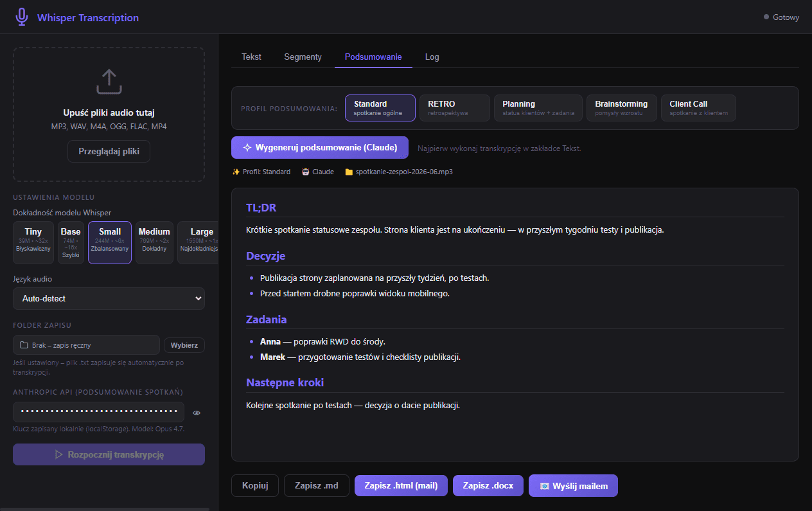Open the Podsumowanie tab
This screenshot has width=812, height=511.
tap(373, 57)
